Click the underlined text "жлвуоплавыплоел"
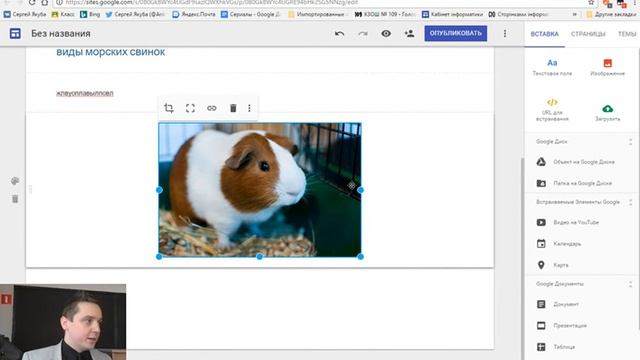The image size is (640, 360). (x=84, y=93)
